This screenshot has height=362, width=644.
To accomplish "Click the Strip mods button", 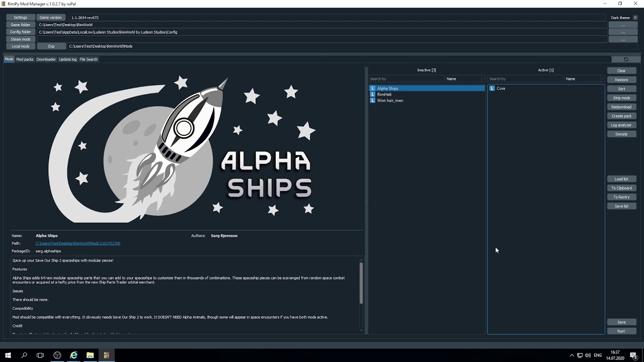I will (621, 98).
